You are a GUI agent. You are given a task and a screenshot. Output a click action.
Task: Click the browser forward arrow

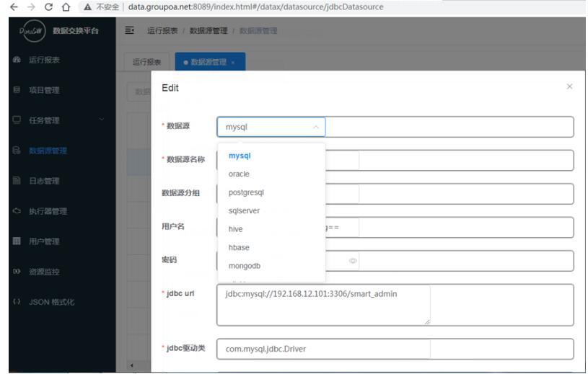31,6
